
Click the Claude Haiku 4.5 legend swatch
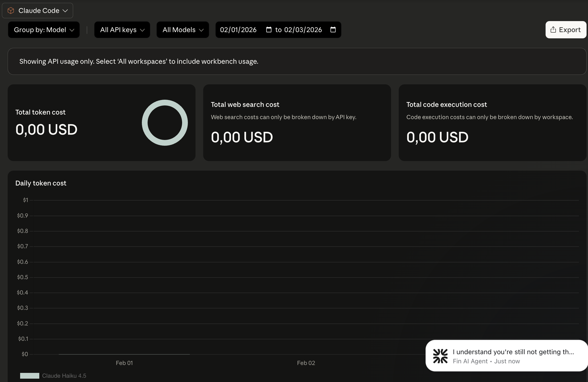[30, 376]
